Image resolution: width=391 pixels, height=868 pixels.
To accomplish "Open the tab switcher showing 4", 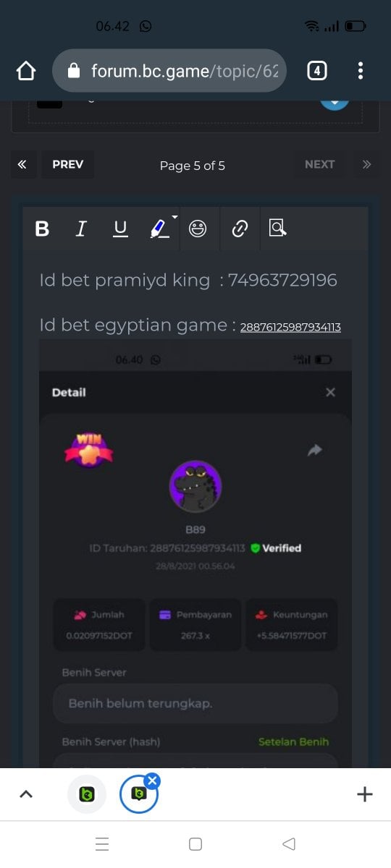I will 316,70.
